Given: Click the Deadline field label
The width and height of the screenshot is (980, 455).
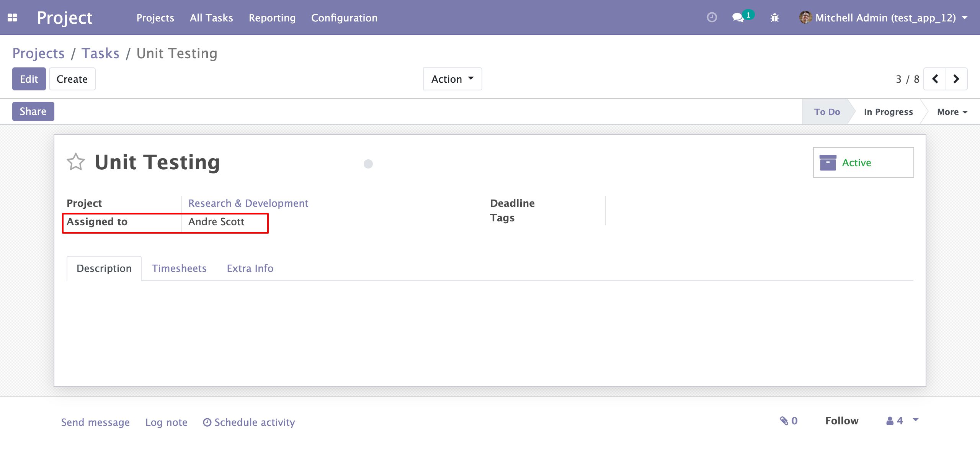Looking at the screenshot, I should (x=512, y=203).
